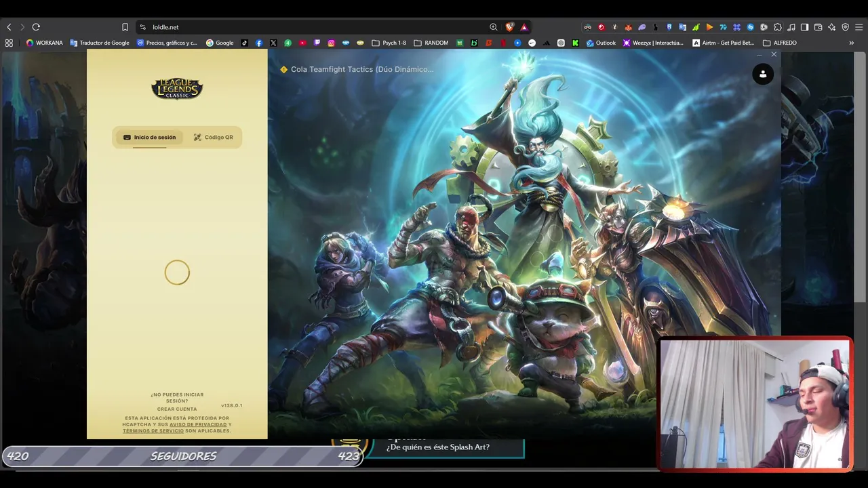Image resolution: width=868 pixels, height=488 pixels.
Task: Click the webcam overlay thumbnail
Action: click(755, 403)
